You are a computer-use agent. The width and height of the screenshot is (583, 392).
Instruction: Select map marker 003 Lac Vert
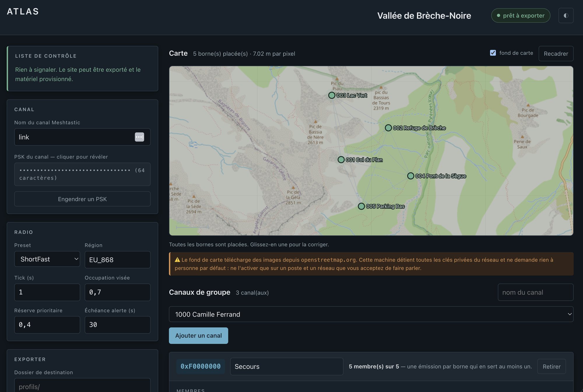pos(332,95)
